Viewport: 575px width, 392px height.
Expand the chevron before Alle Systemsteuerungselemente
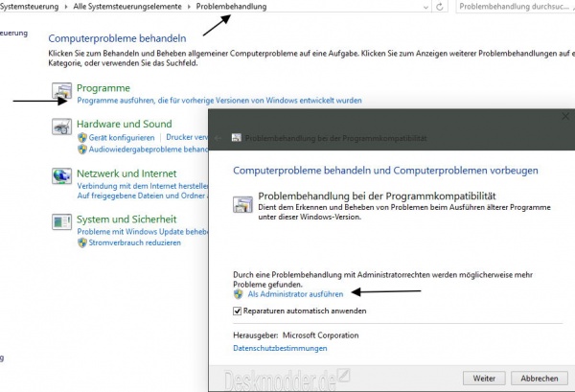click(67, 7)
